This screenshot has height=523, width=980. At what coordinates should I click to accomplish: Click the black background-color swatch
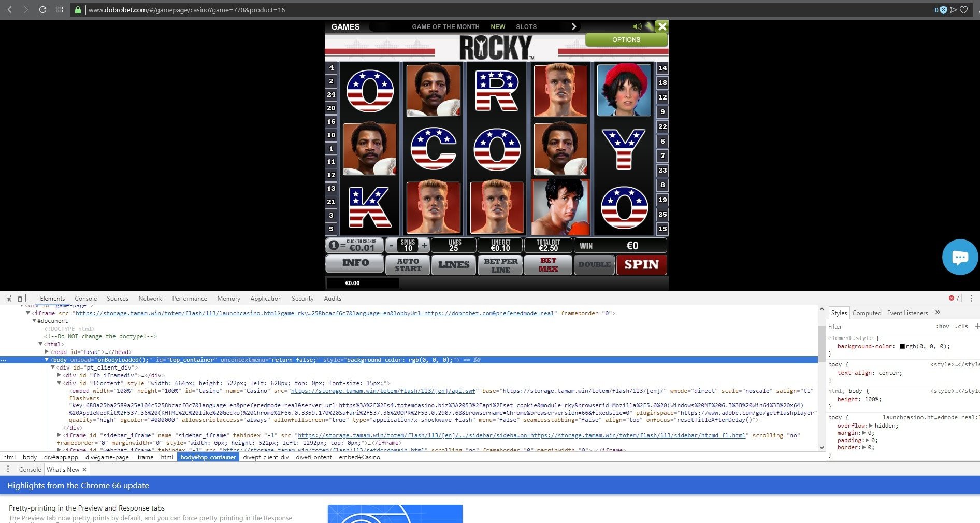[x=902, y=346]
